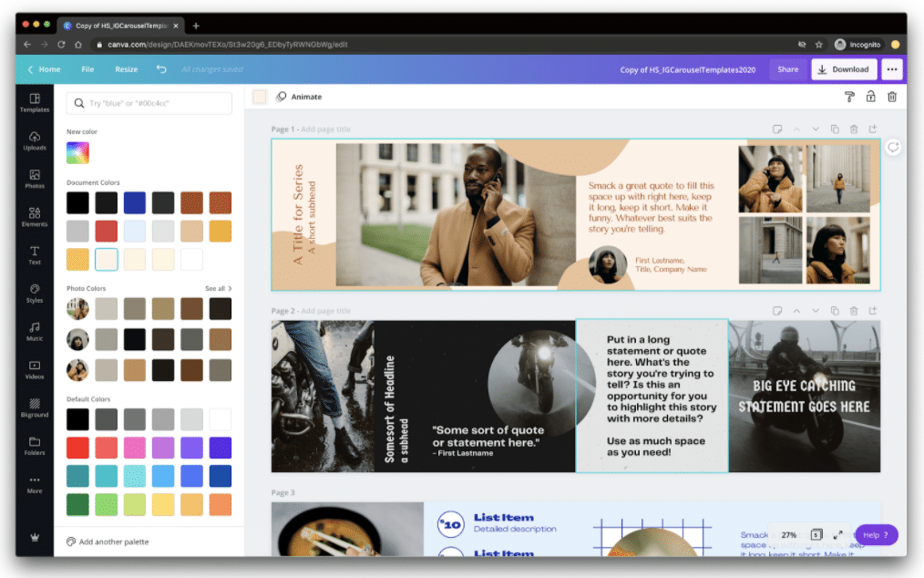Select the man on phone photo in Page 1
Screen dimensions: 924x578
(456, 215)
